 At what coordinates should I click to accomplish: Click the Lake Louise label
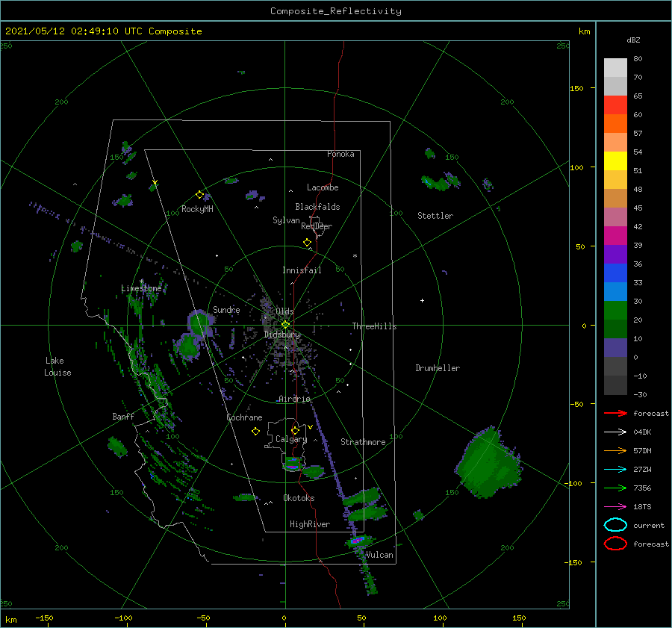click(57, 367)
